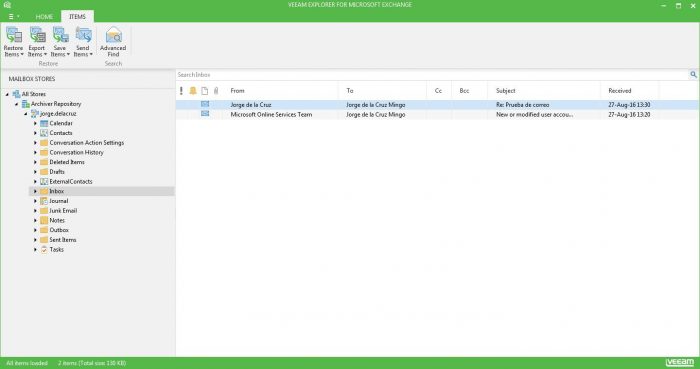Select the ITEMS tab
This screenshot has width=700, height=369.
(x=77, y=17)
